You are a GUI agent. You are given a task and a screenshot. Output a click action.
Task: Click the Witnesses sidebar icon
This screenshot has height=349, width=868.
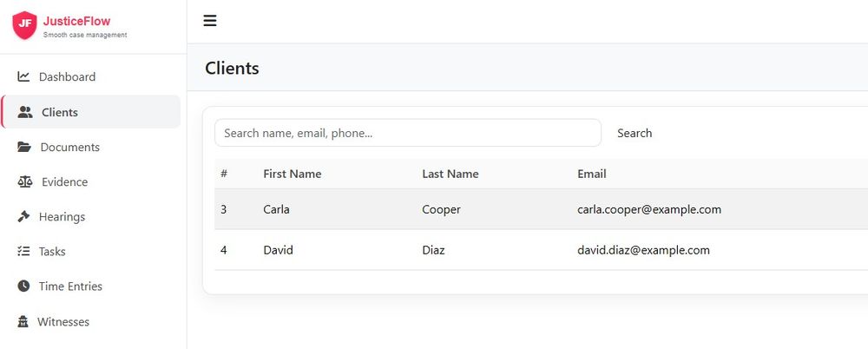[x=23, y=321]
